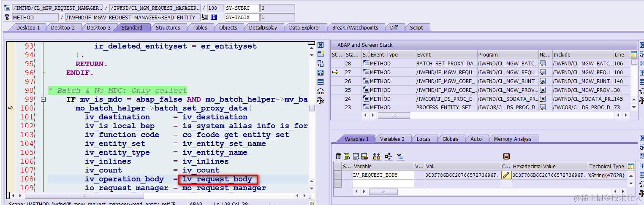This screenshot has height=205, width=644.
Task: Switch to the Desktop 2 tab
Action: pyautogui.click(x=63, y=27)
